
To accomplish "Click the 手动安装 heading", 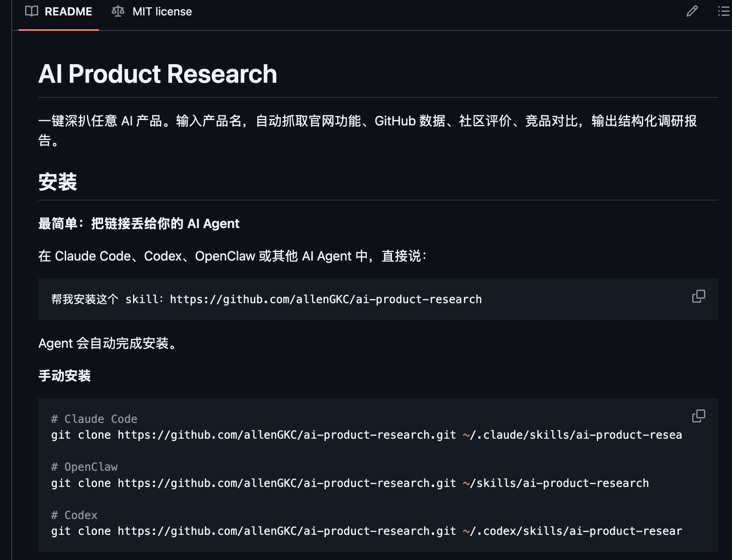I will point(65,376).
